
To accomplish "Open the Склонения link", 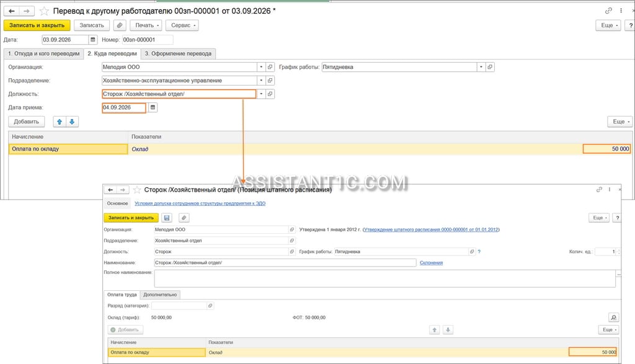I will [432, 263].
